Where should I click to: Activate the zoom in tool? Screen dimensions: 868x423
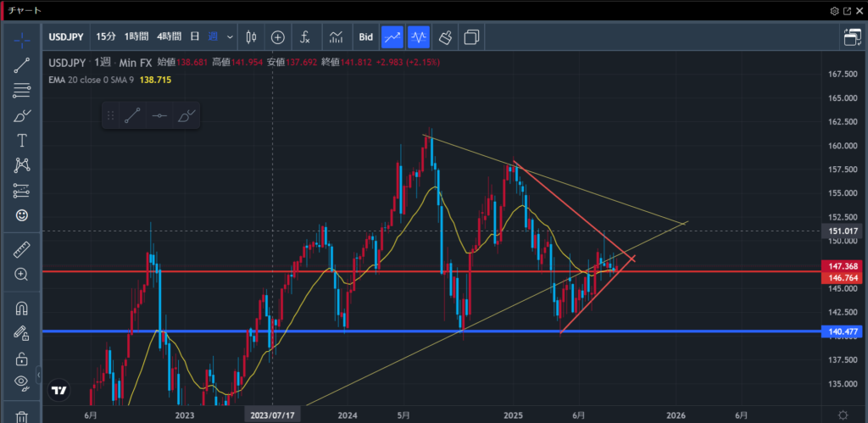pos(21,274)
